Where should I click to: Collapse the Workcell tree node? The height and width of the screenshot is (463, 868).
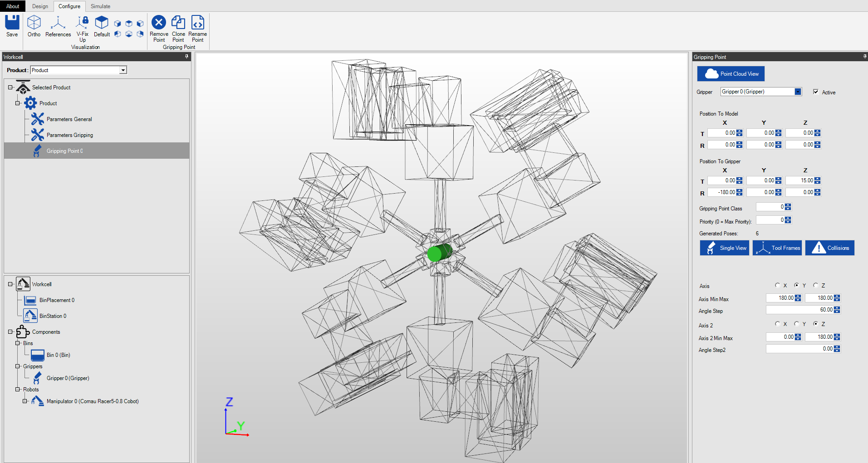pos(10,284)
